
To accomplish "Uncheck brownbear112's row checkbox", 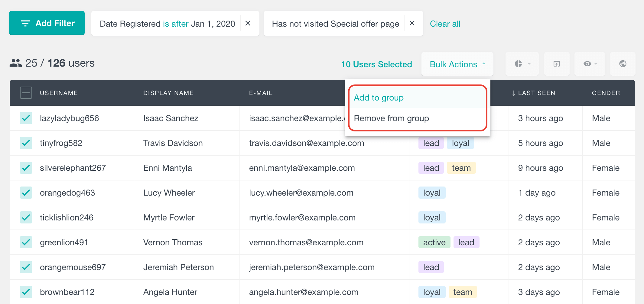I will [26, 292].
